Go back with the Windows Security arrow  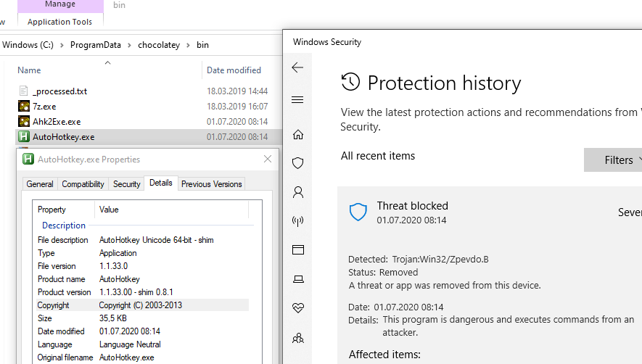[297, 67]
